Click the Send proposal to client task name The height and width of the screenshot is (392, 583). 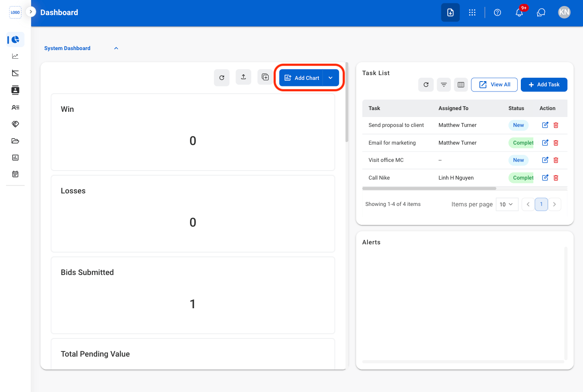396,125
